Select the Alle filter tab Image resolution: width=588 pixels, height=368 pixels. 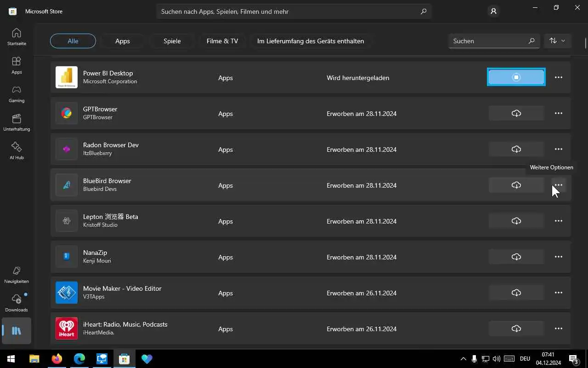pos(73,41)
